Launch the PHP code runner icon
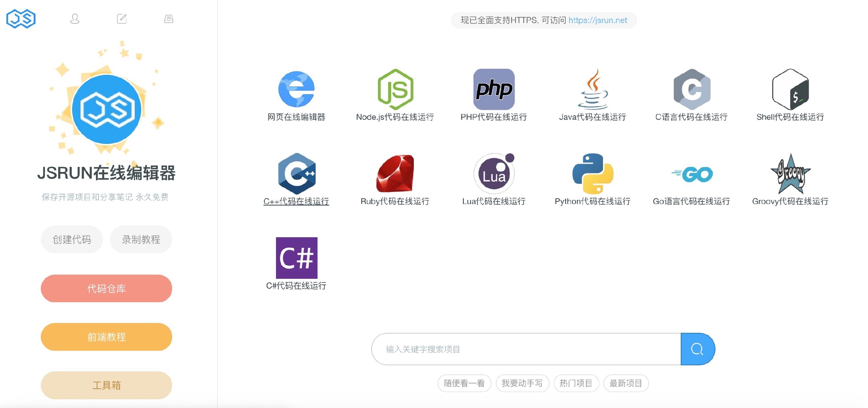 click(x=494, y=90)
